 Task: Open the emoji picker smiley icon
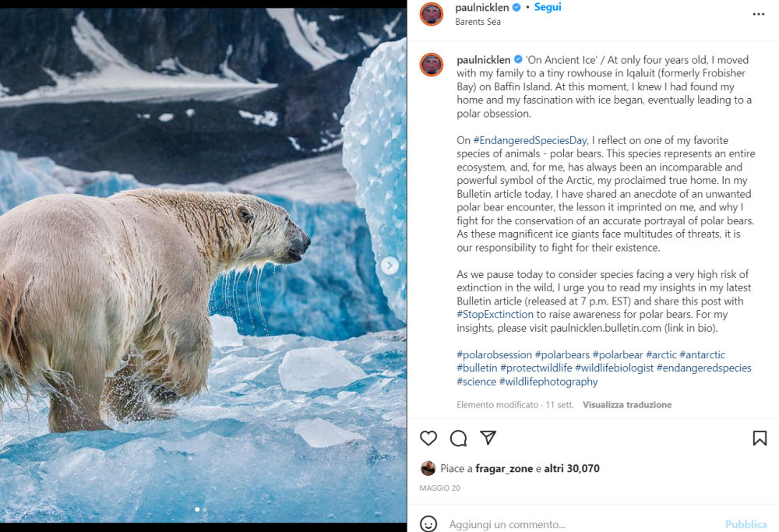[428, 524]
